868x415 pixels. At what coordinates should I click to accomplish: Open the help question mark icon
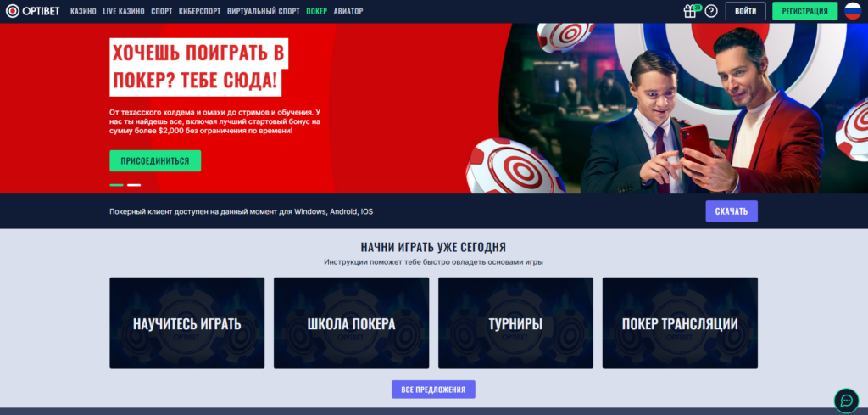(711, 11)
